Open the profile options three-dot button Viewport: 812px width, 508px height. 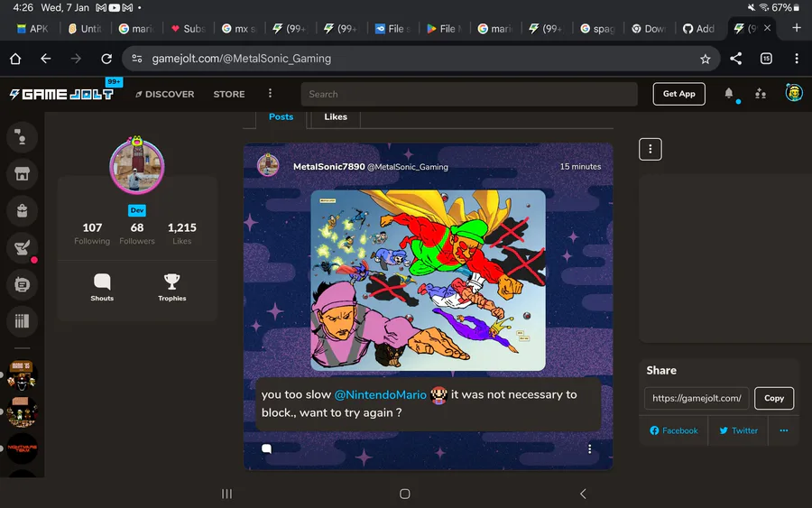click(651, 149)
